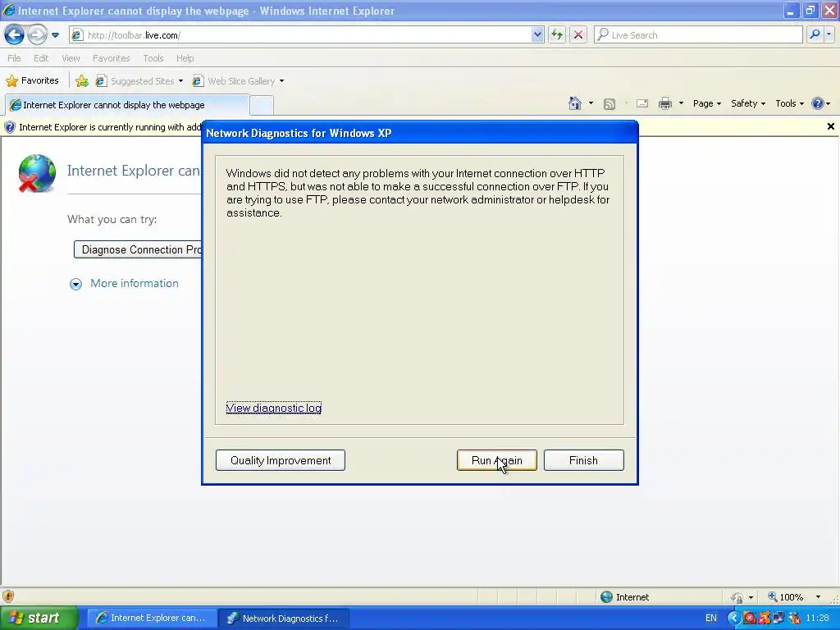Click the status bar shield warning icon
Viewport: 840px width, 630px height.
(x=8, y=596)
